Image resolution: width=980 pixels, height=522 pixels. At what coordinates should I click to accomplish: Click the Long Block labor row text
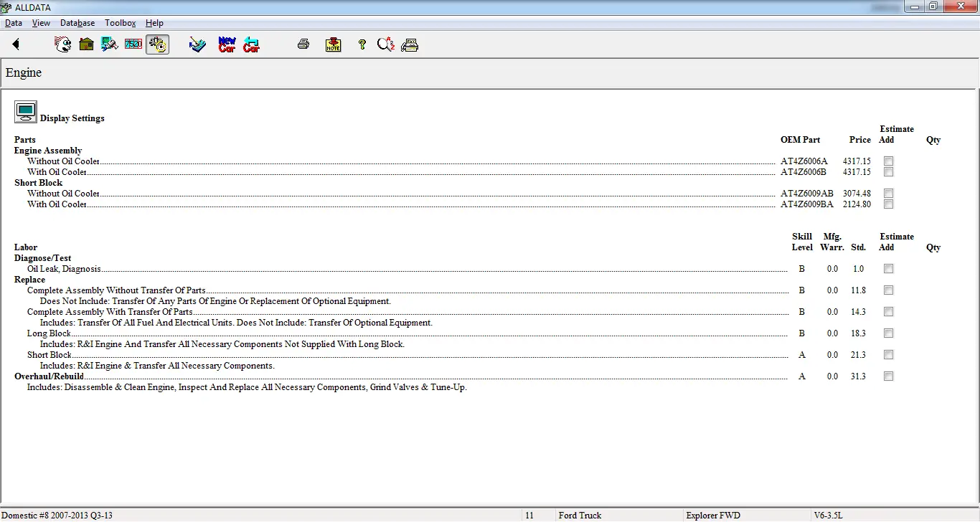(x=49, y=333)
